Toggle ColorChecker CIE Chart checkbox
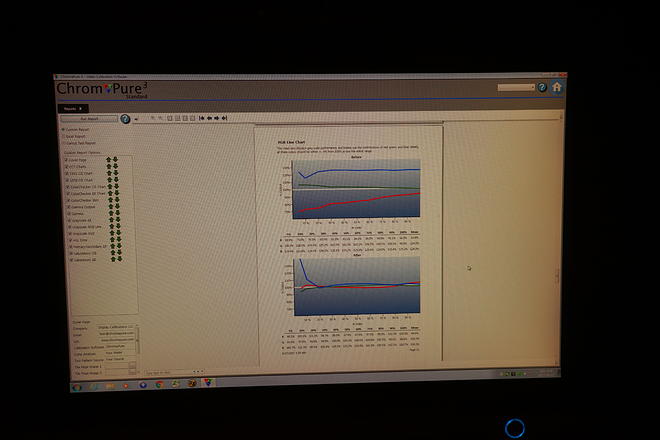The height and width of the screenshot is (440, 660). 68,187
